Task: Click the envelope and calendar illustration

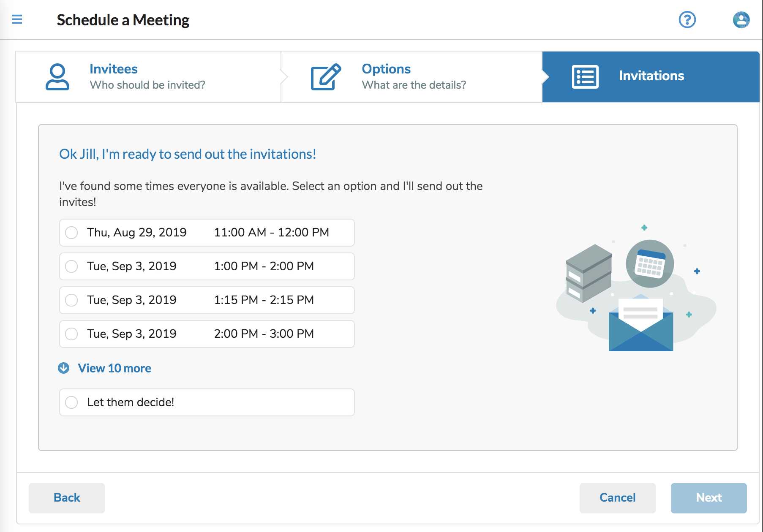Action: [x=635, y=292]
